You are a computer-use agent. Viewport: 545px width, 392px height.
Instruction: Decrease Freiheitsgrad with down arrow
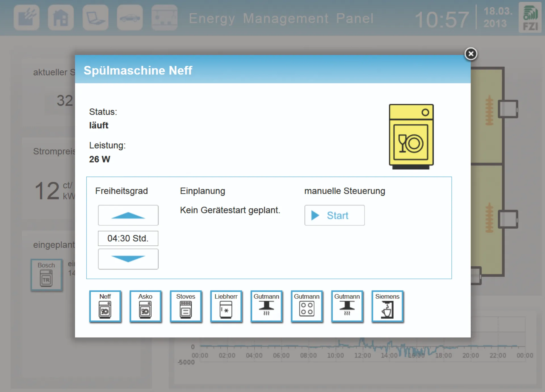[x=128, y=259]
